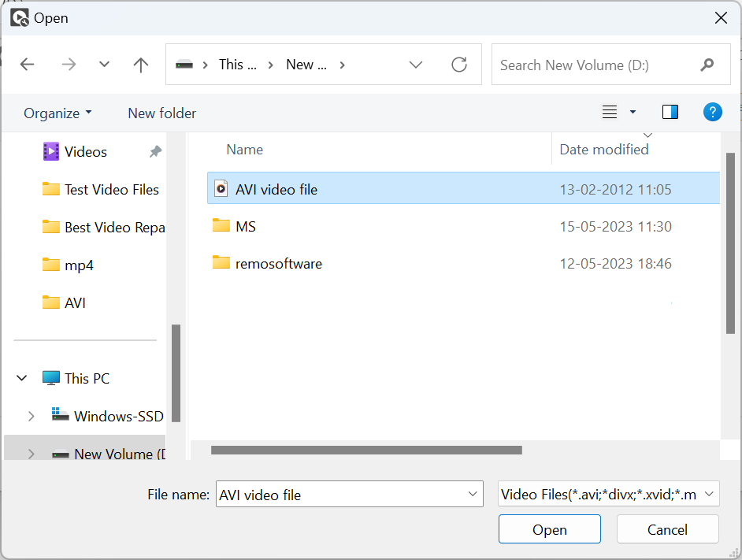742x560 pixels.
Task: Navigate back to the previous folder
Action: click(27, 65)
